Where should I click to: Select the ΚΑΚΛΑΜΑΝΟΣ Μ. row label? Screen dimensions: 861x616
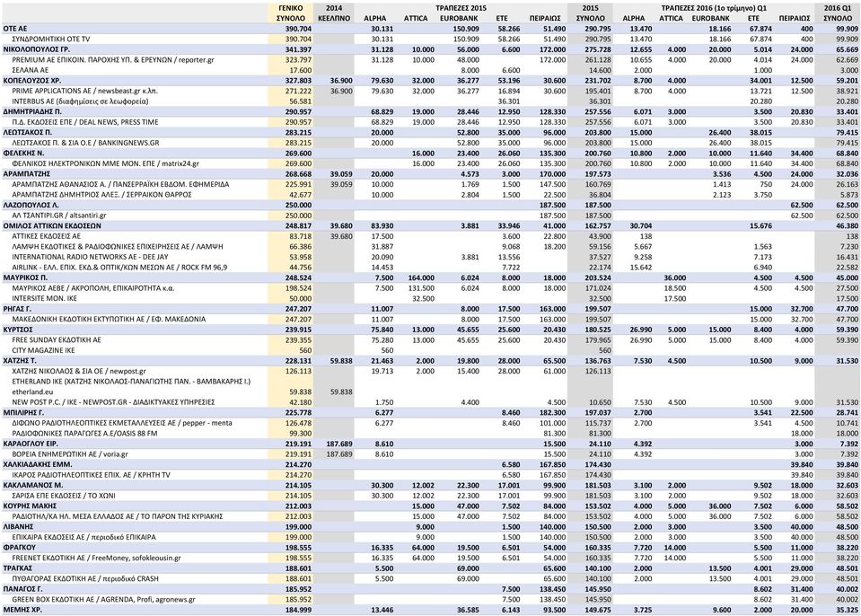[32, 485]
